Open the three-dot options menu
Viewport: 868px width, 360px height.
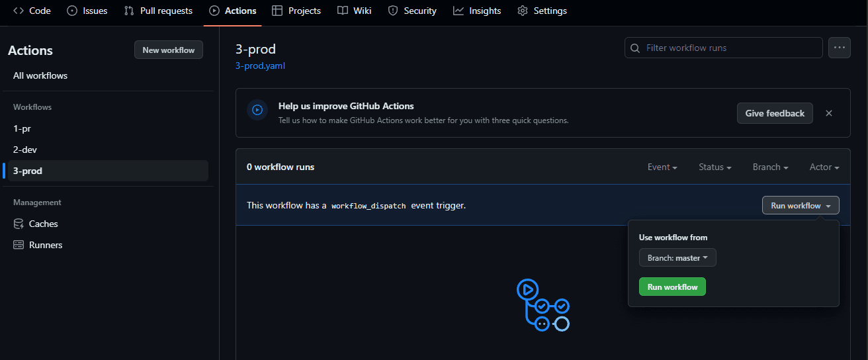pyautogui.click(x=840, y=48)
